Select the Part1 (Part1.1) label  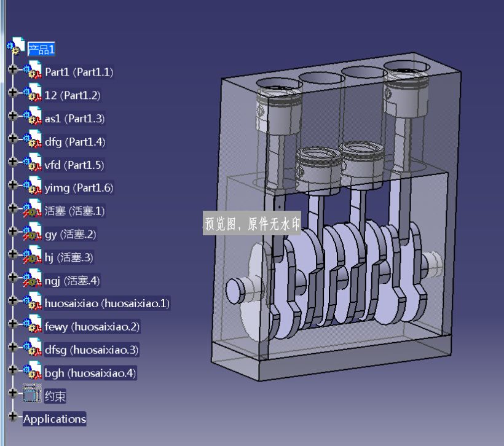[79, 72]
